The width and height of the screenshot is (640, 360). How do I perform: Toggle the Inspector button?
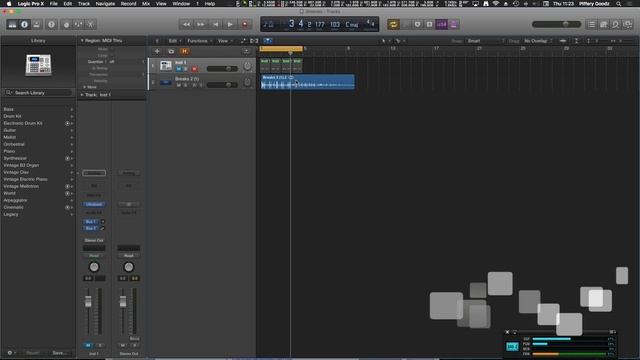pyautogui.click(x=24, y=24)
